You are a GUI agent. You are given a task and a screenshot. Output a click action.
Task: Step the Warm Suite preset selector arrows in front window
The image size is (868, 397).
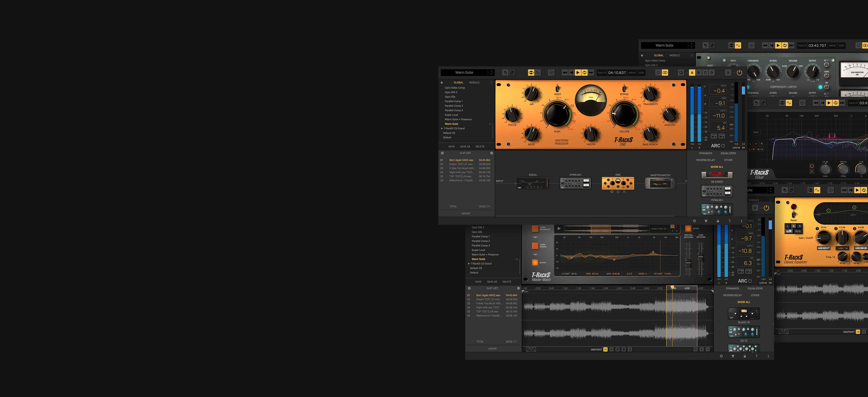(491, 72)
